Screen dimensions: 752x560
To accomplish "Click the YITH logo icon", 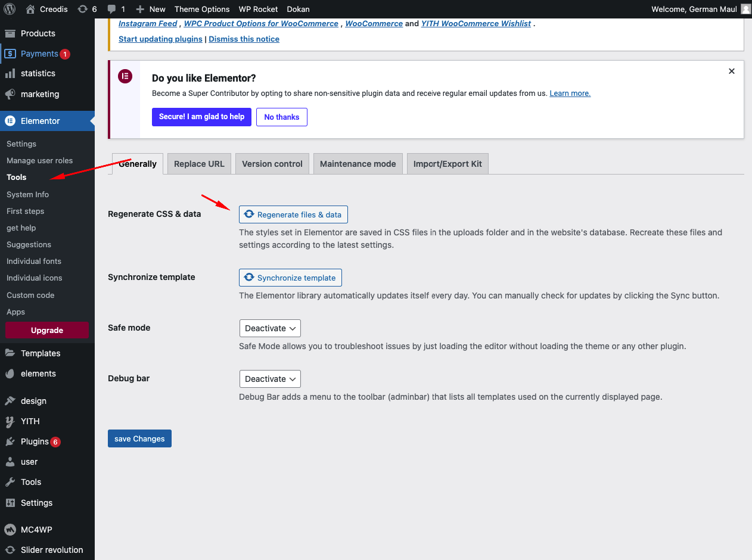I will (10, 421).
